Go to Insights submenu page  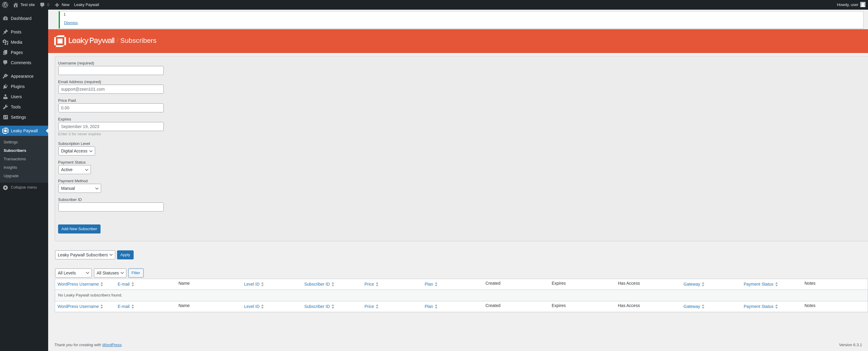pos(10,168)
